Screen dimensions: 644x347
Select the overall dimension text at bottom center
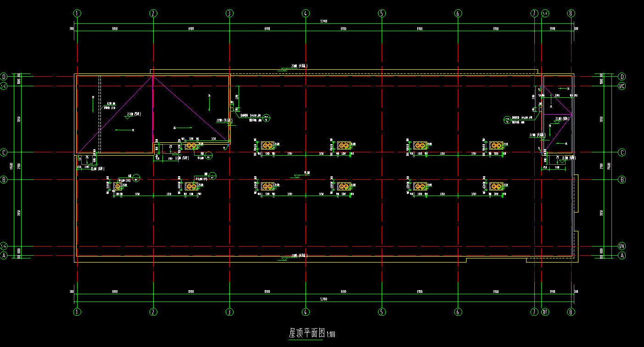(x=324, y=299)
